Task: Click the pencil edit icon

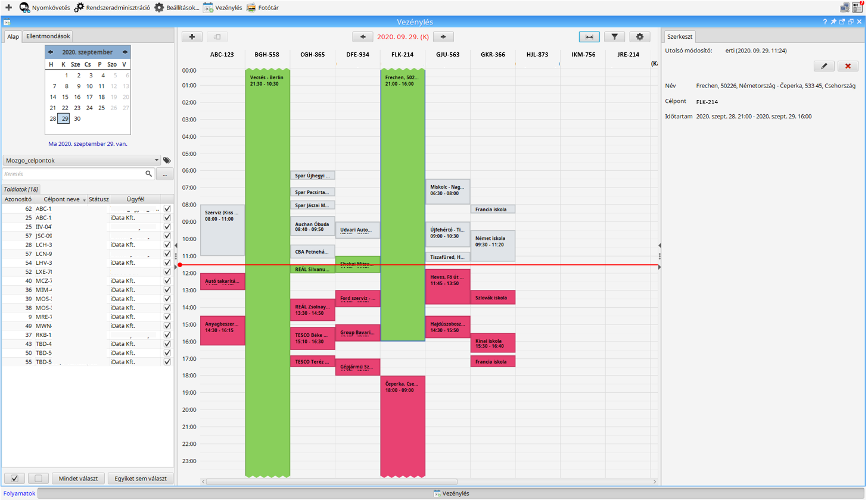Action: click(824, 66)
